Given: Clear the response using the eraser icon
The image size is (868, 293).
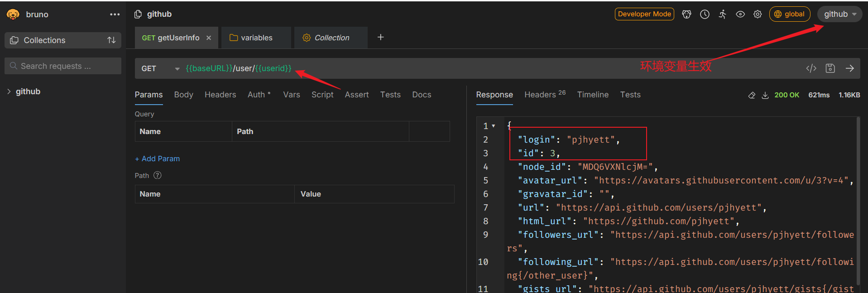Looking at the screenshot, I should coord(752,95).
